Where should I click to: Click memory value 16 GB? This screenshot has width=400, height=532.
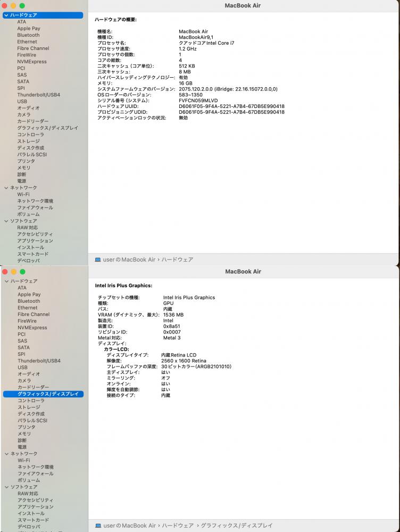point(186,84)
